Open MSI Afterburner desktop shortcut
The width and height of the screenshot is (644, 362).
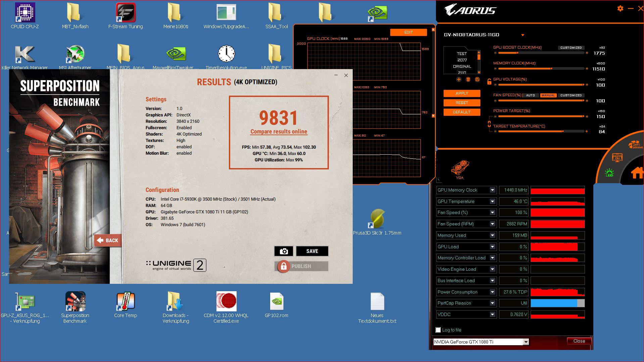pos(75,57)
